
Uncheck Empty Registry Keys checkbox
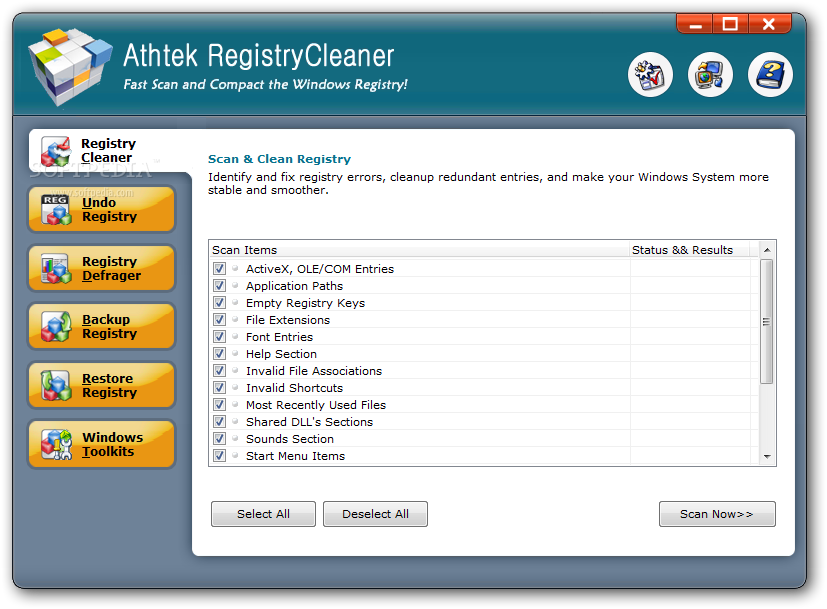219,303
